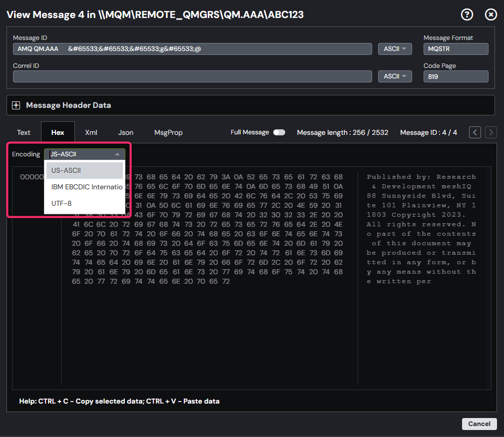Click the Code Page field

456,76
